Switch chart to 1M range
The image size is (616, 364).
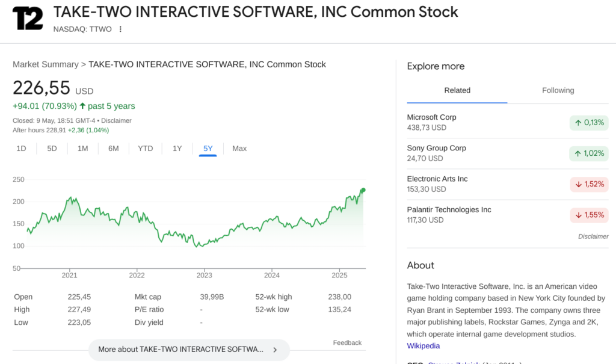[82, 149]
